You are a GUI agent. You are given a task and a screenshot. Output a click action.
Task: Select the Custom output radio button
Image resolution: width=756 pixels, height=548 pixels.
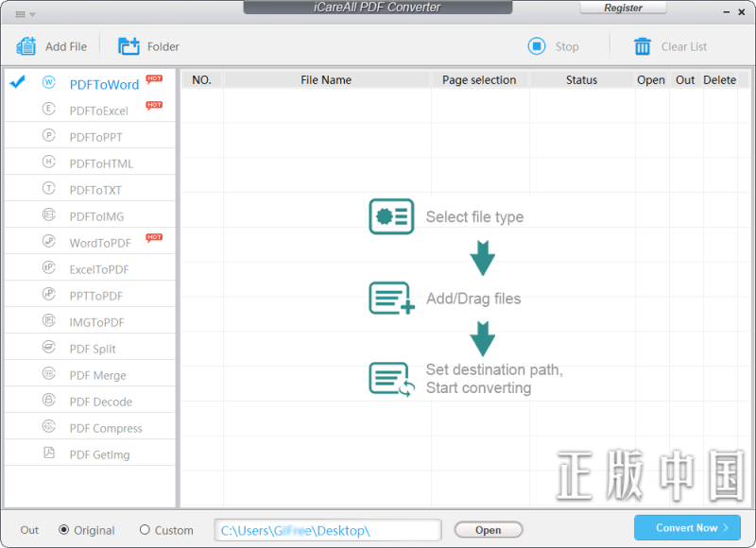click(x=145, y=530)
